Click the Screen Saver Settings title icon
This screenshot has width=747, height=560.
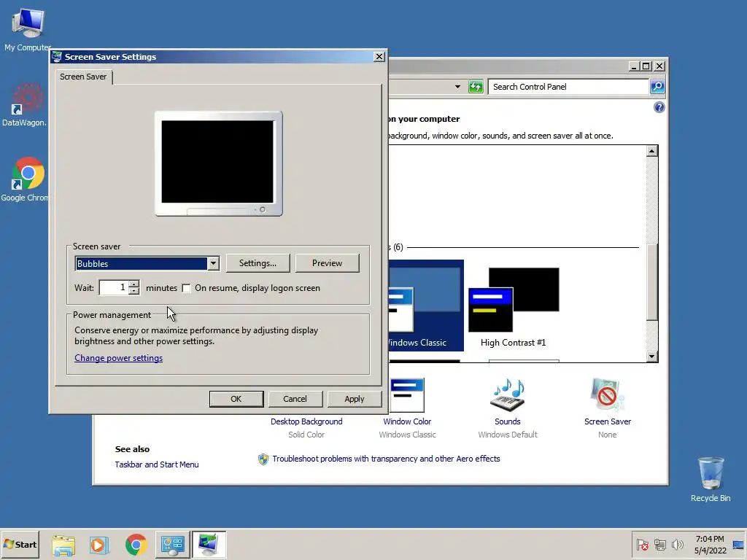[57, 57]
